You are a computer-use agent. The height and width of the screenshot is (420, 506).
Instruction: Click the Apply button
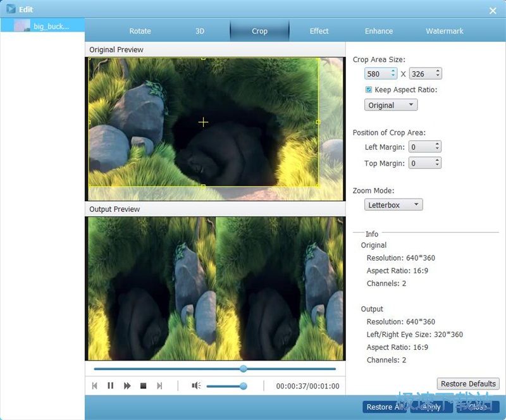(431, 407)
